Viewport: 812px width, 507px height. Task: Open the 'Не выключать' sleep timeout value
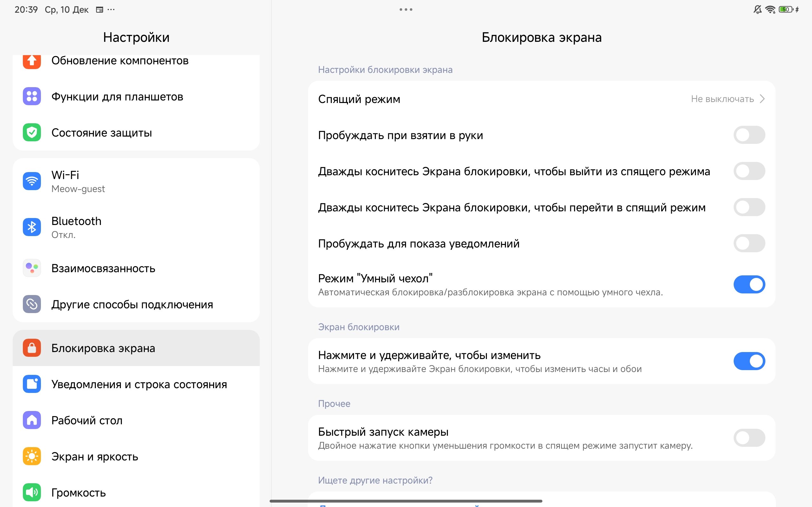tap(722, 99)
